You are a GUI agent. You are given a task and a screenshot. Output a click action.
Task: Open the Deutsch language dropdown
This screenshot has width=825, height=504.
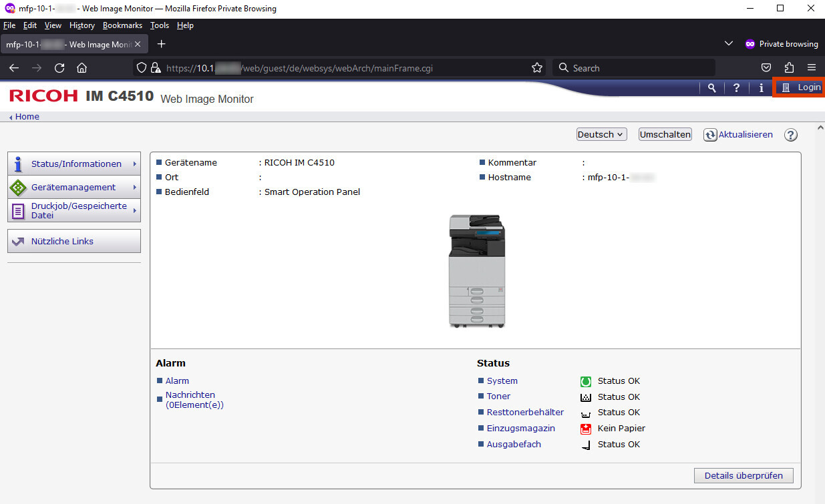(602, 134)
